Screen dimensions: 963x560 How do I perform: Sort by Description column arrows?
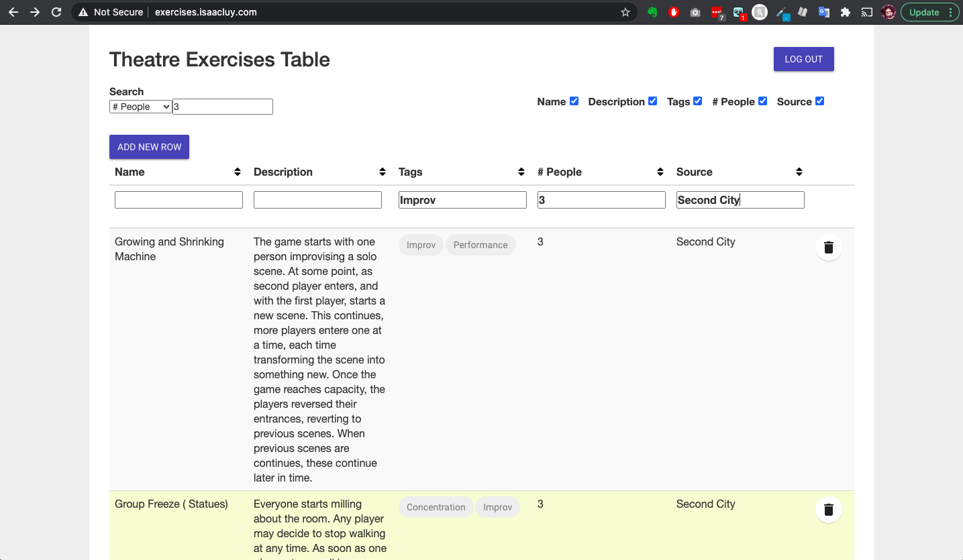click(x=383, y=172)
